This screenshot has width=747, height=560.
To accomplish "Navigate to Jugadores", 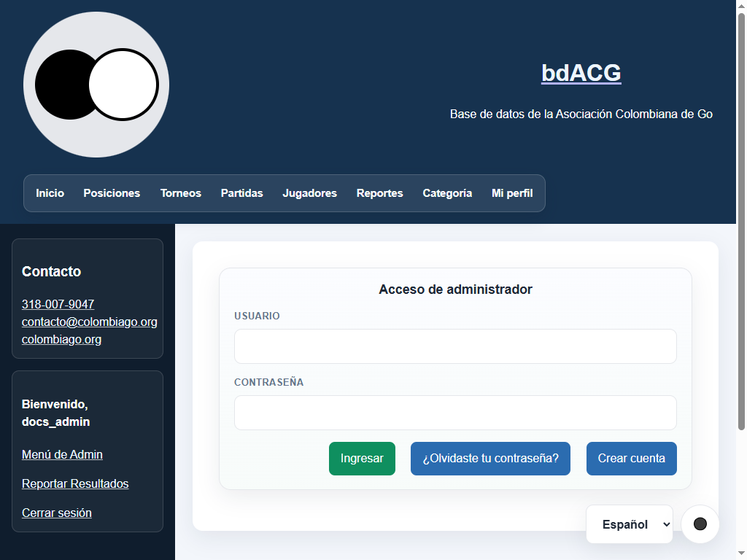I will (309, 192).
